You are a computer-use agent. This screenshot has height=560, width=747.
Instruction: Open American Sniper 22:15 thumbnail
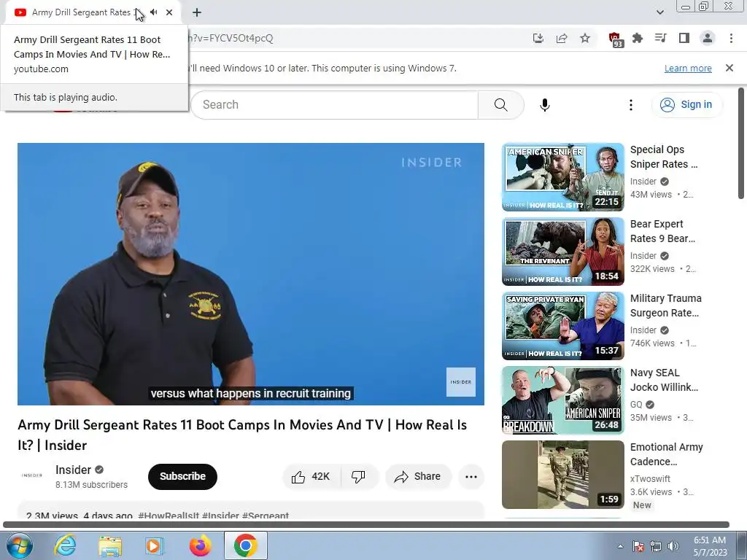coord(562,177)
